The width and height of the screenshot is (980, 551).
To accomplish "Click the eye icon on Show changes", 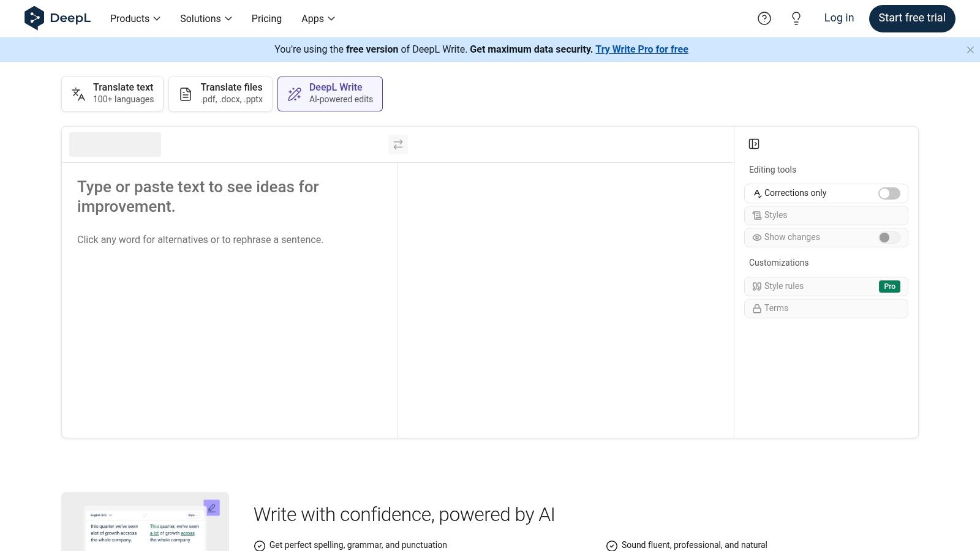I will [x=756, y=238].
